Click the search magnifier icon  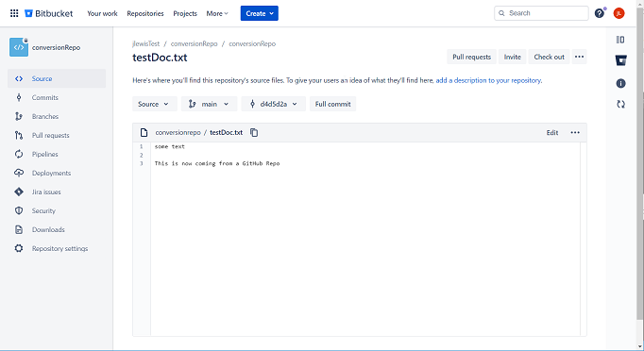[x=501, y=13]
